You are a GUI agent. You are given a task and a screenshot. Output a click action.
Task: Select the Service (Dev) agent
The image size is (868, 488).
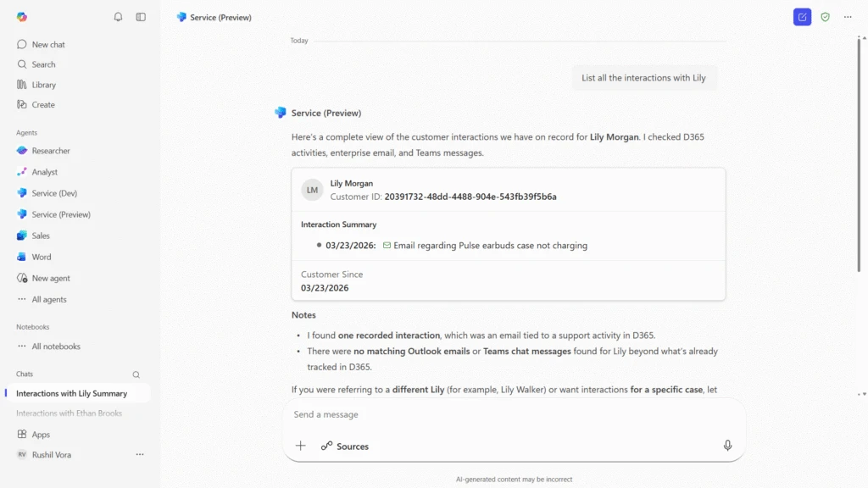[54, 193]
